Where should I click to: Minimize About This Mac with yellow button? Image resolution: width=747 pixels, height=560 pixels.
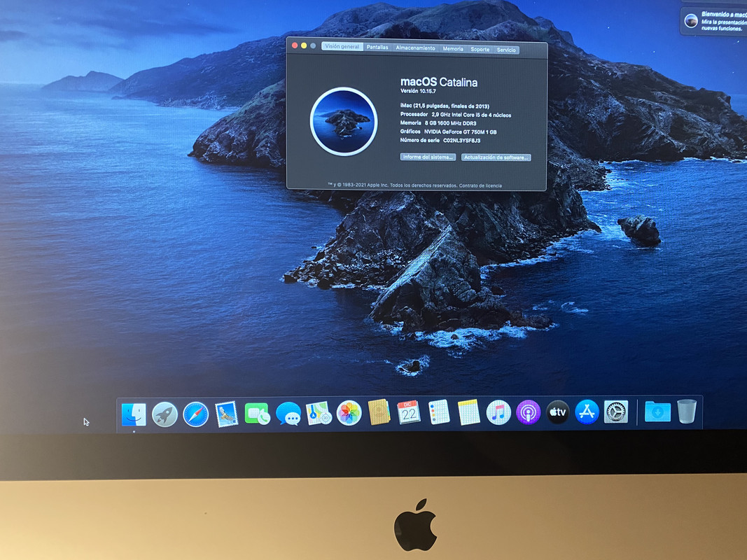pyautogui.click(x=304, y=45)
